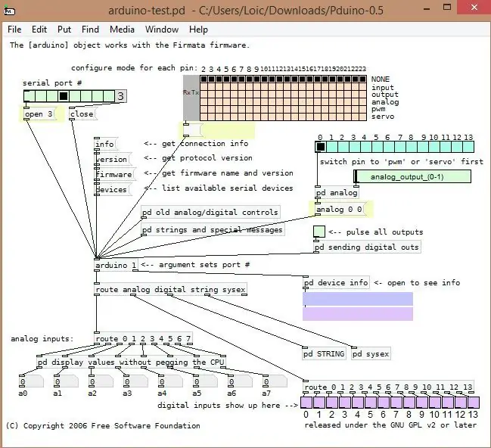Open 'pd sending digital outs' subpatch
This screenshot has width=491, height=448.
[x=367, y=247]
